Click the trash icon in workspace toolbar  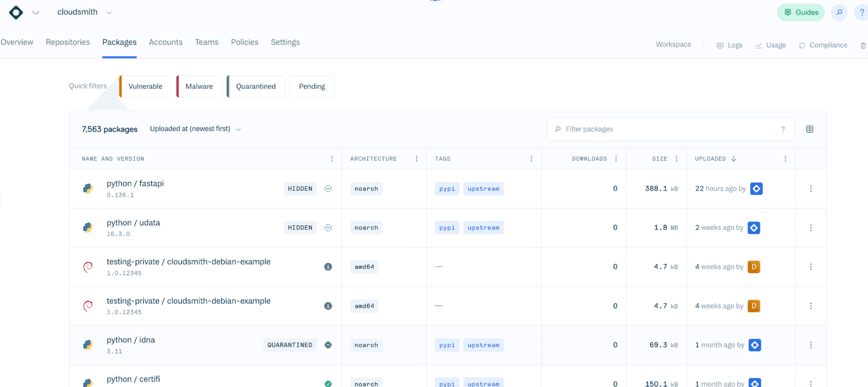[863, 45]
